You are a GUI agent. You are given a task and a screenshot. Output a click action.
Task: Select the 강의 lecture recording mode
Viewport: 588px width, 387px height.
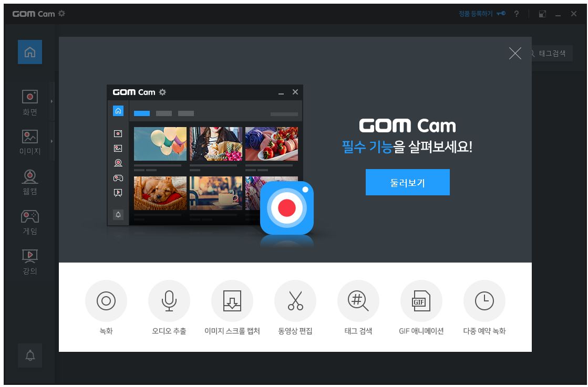coord(30,262)
